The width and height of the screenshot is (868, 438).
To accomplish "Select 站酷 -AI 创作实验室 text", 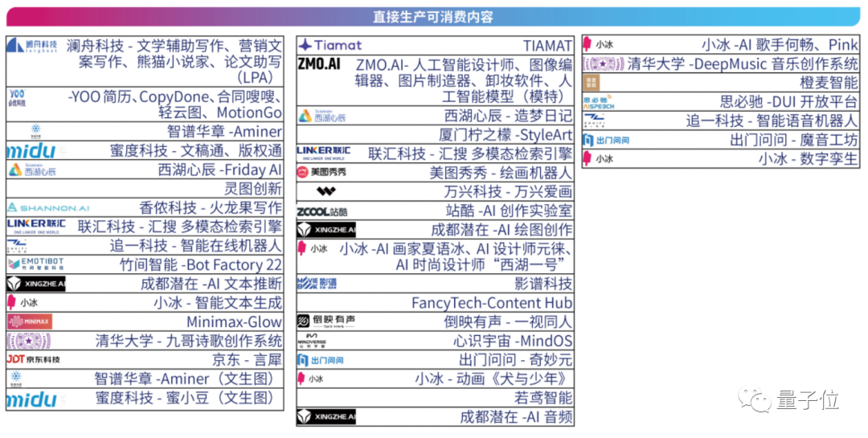I will pos(509,211).
